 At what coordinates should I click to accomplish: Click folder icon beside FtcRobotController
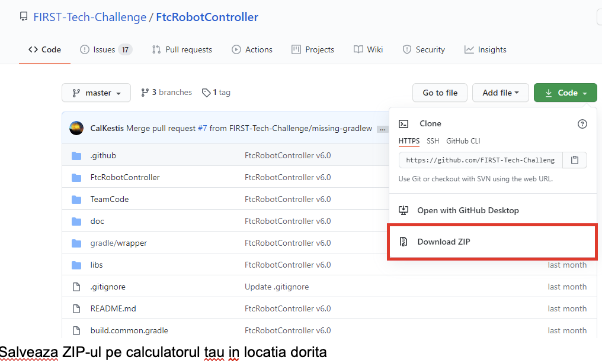point(77,178)
